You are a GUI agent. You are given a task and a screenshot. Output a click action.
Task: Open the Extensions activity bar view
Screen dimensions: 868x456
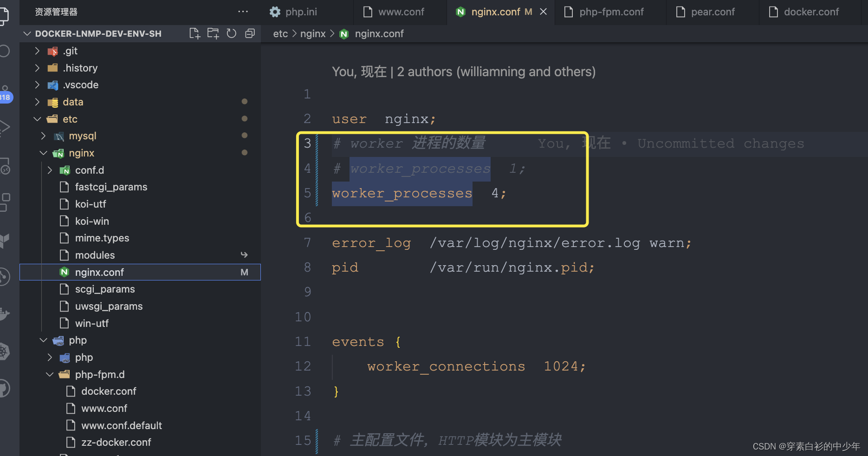[5, 202]
